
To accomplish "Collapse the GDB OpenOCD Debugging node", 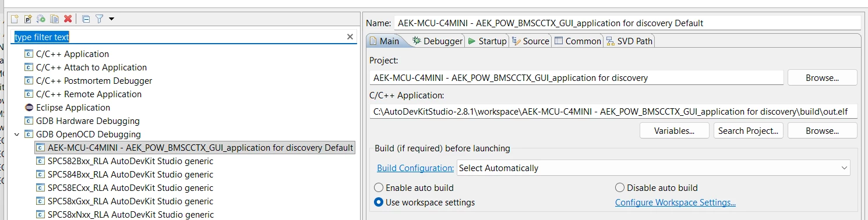I will [x=16, y=134].
